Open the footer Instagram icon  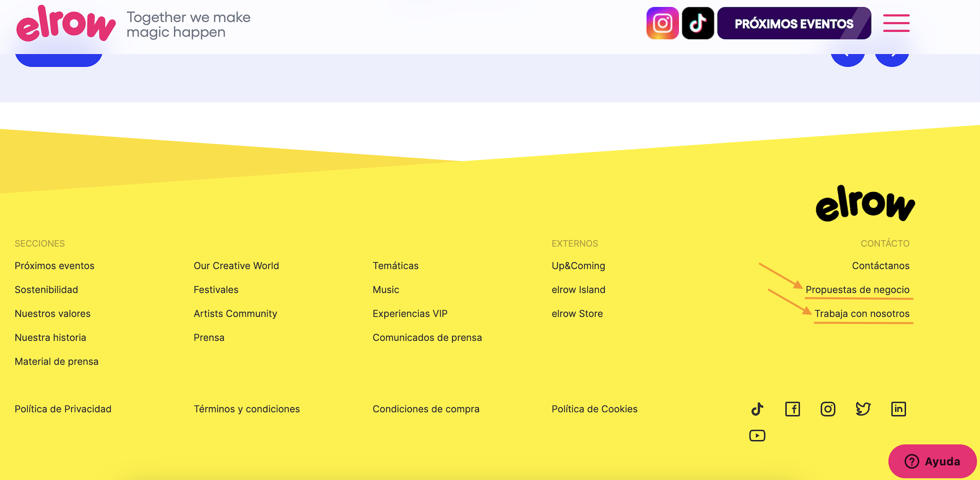[828, 409]
